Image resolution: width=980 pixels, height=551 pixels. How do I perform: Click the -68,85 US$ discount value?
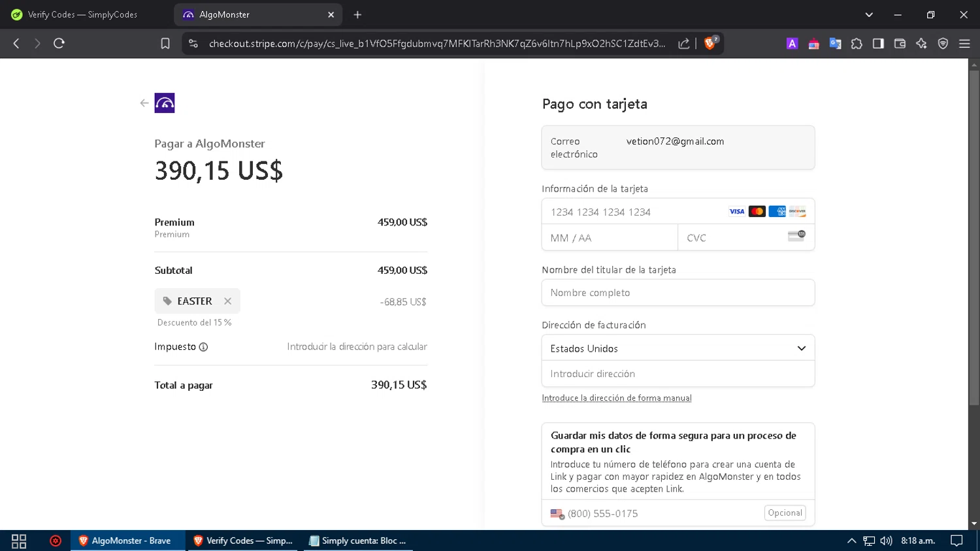(x=403, y=302)
